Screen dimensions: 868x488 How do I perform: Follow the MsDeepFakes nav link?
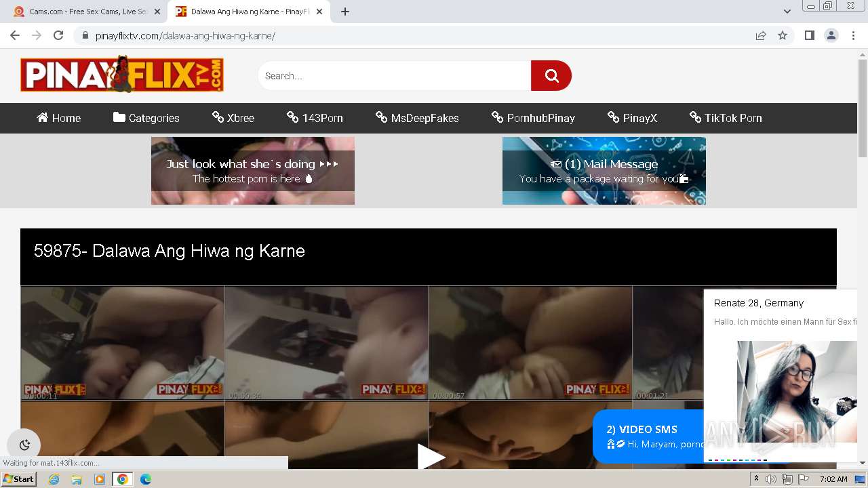[x=417, y=118]
